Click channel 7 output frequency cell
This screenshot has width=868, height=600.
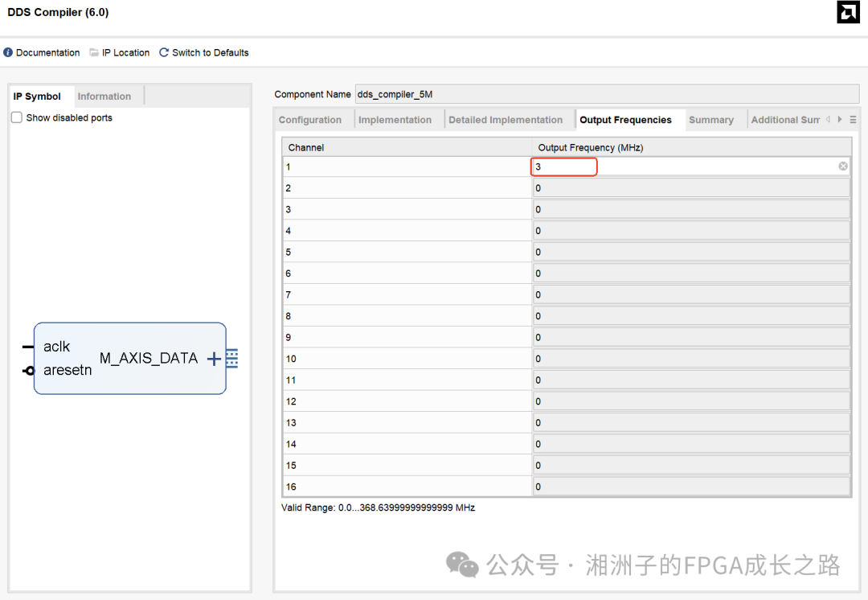coord(691,294)
